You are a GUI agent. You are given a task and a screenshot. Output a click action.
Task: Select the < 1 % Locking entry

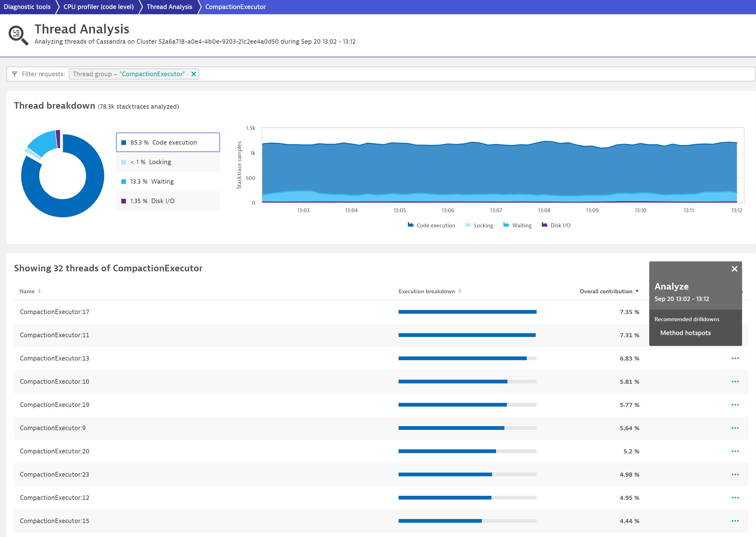[168, 162]
